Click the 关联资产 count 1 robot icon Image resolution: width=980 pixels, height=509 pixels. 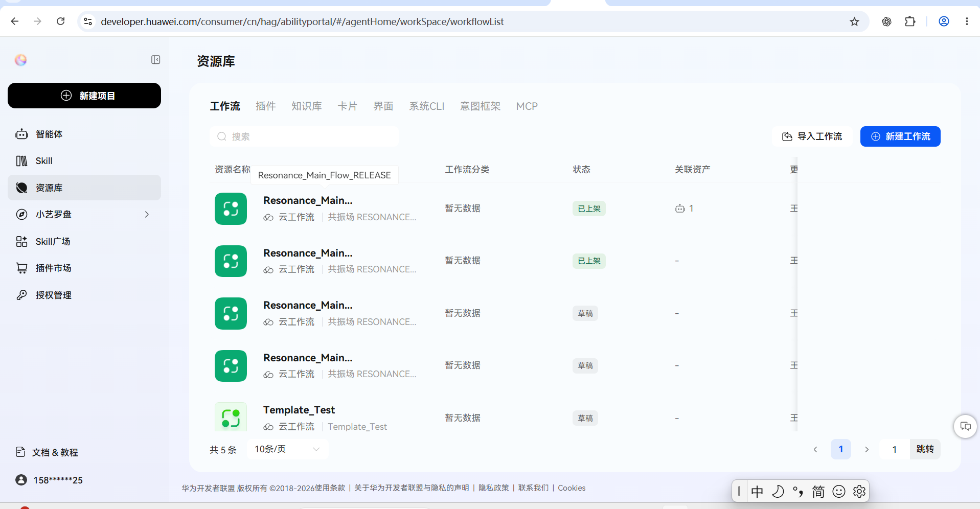coord(680,209)
